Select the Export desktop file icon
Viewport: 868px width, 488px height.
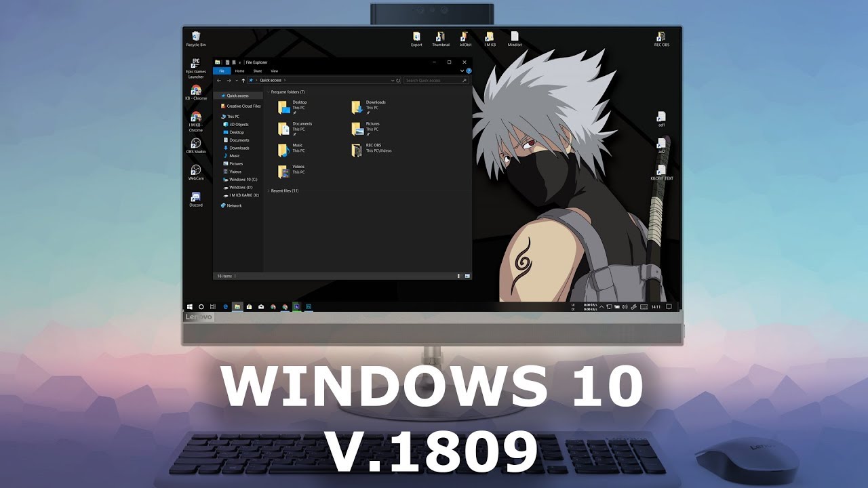416,39
